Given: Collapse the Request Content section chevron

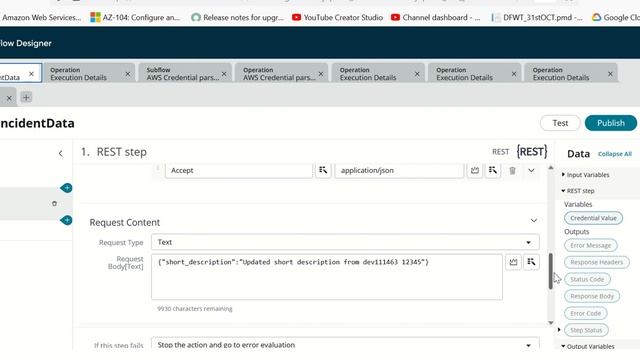Looking at the screenshot, I should point(533,221).
